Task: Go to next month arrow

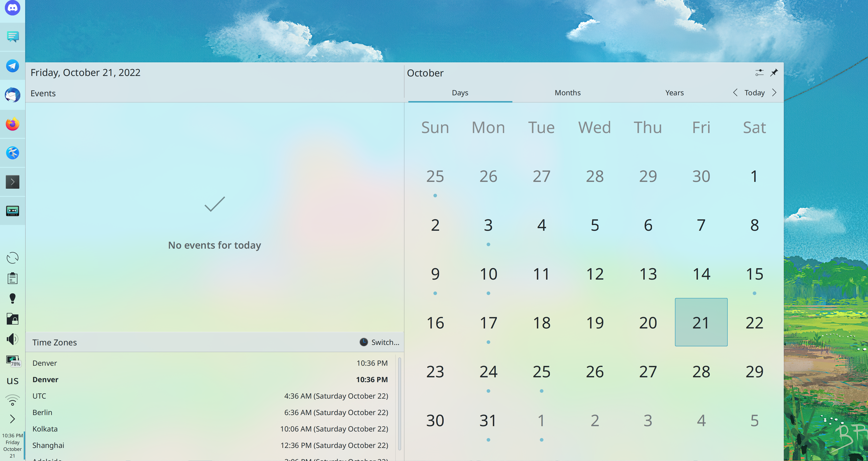Action: coord(774,92)
